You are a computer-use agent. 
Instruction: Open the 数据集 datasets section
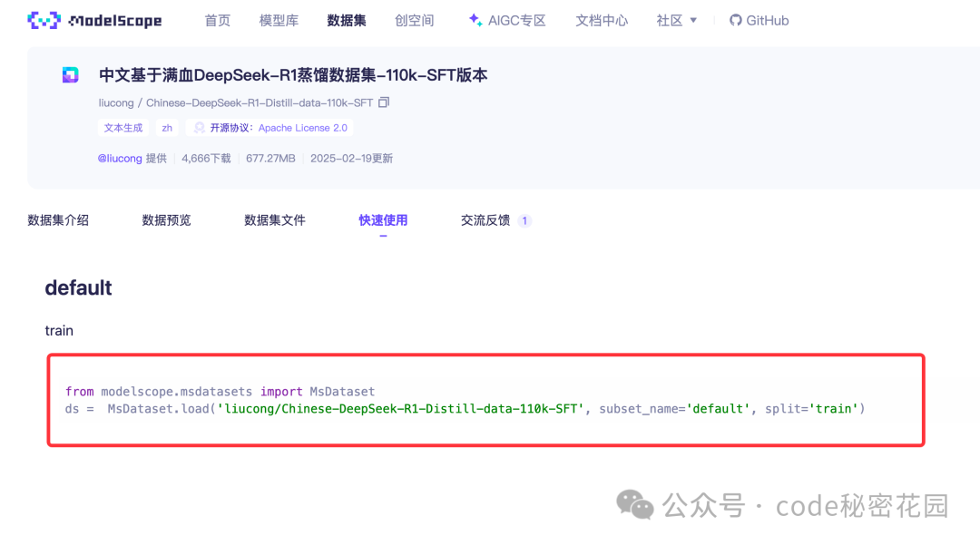point(347,21)
